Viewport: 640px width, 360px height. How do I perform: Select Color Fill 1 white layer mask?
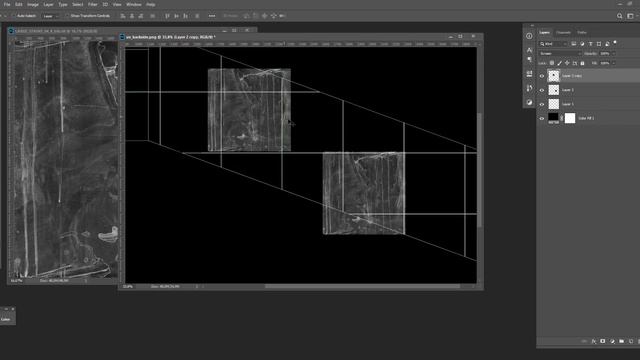tap(570, 118)
